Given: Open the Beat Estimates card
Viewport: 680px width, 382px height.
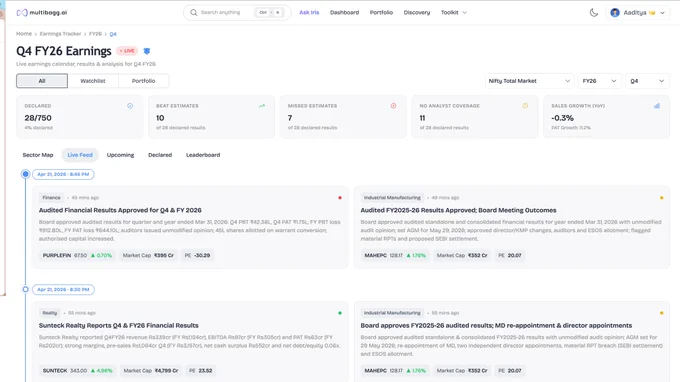Looking at the screenshot, I should (211, 117).
